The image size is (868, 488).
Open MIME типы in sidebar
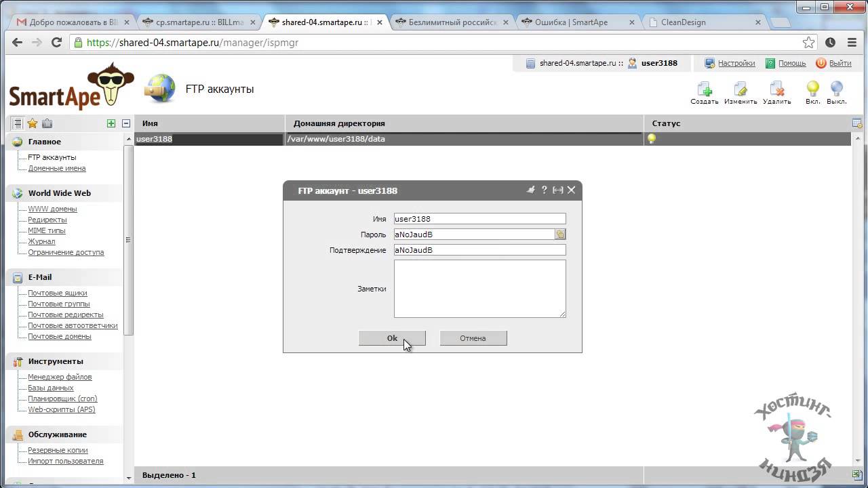tap(47, 230)
